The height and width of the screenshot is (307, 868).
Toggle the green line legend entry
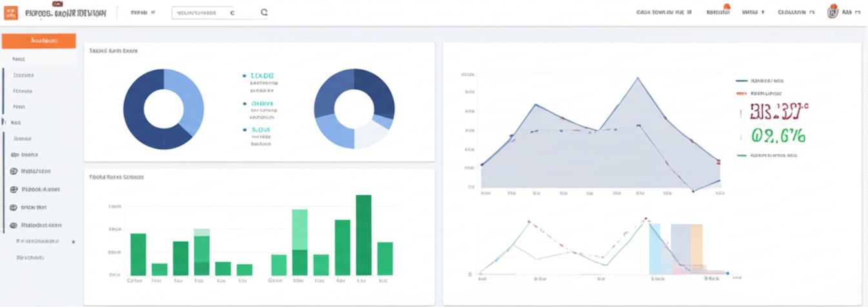point(766,156)
